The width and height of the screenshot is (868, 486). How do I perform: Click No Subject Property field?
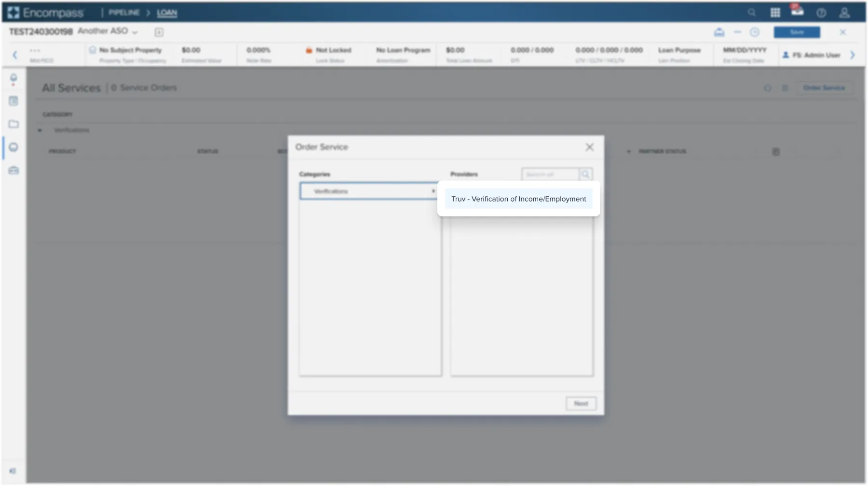(130, 50)
